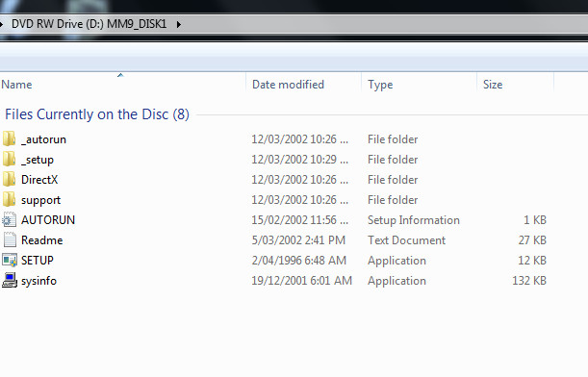The height and width of the screenshot is (377, 588).
Task: Open the arrow before DVD RW Drive breadcrumb
Action: 2,25
